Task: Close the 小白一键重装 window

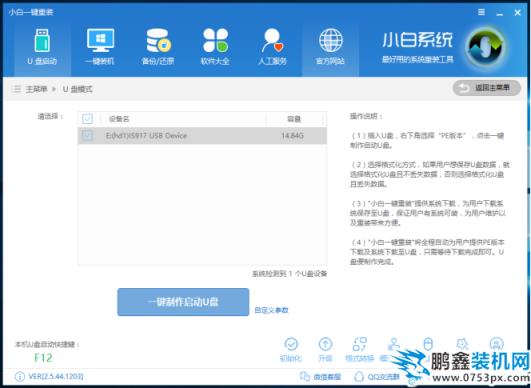Action: pyautogui.click(x=517, y=13)
